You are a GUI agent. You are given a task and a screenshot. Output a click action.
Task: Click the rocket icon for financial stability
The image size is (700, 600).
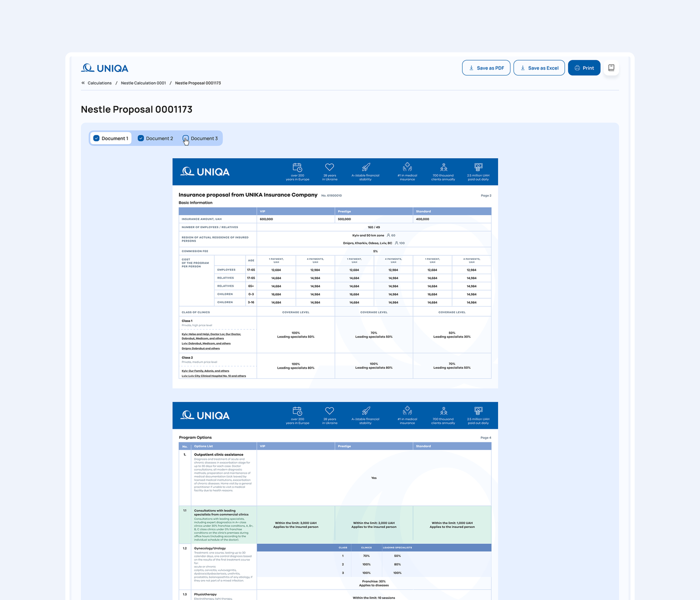pyautogui.click(x=365, y=167)
